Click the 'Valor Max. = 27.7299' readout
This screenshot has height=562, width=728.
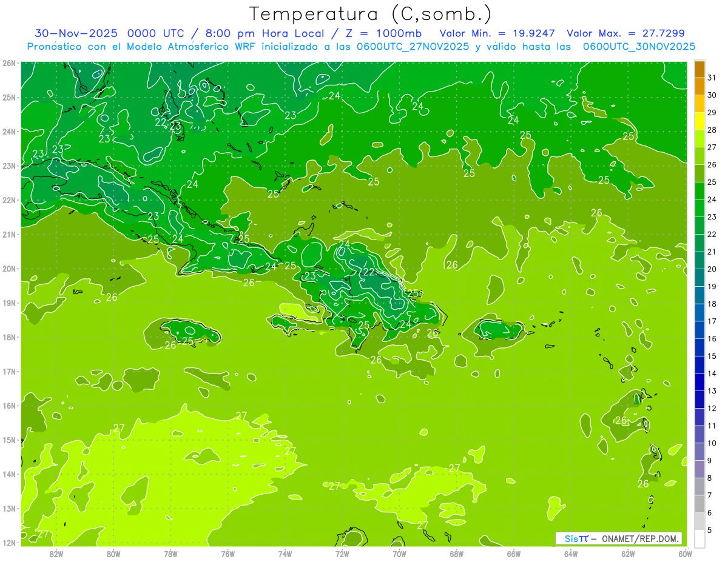[x=626, y=33]
